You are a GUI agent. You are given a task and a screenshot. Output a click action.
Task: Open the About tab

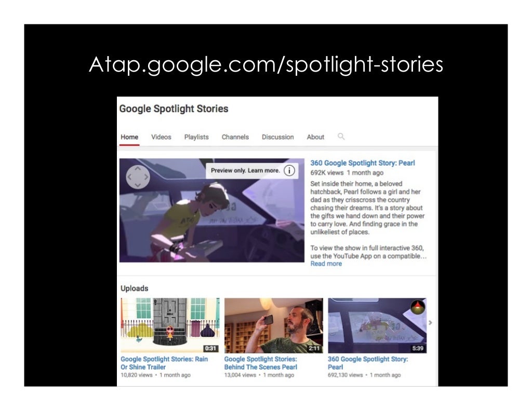click(x=315, y=137)
